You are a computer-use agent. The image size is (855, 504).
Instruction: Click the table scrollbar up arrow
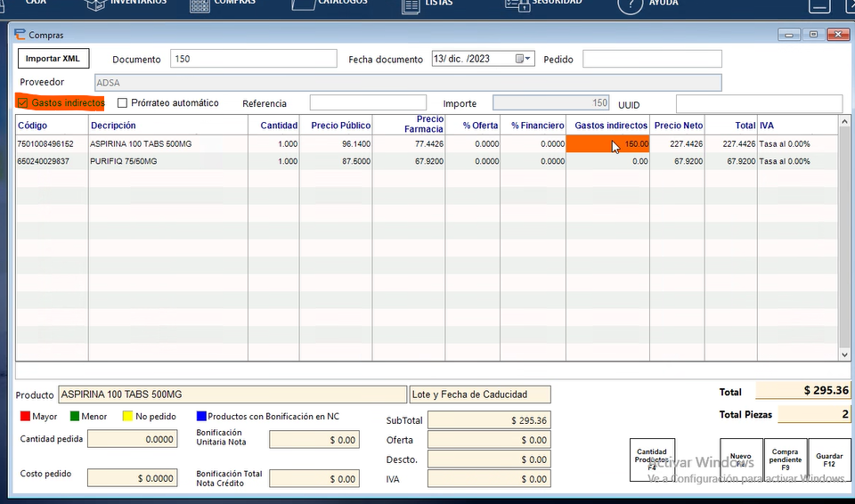point(844,122)
